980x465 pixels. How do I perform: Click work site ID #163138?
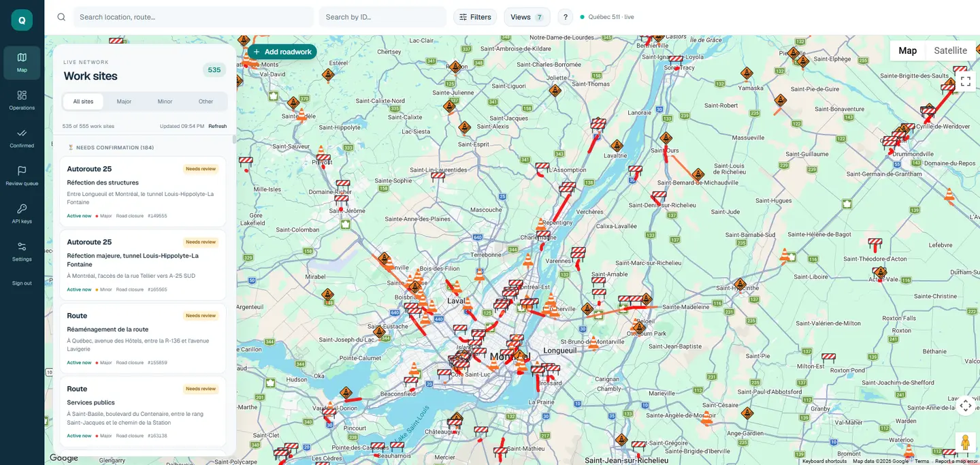(157, 436)
